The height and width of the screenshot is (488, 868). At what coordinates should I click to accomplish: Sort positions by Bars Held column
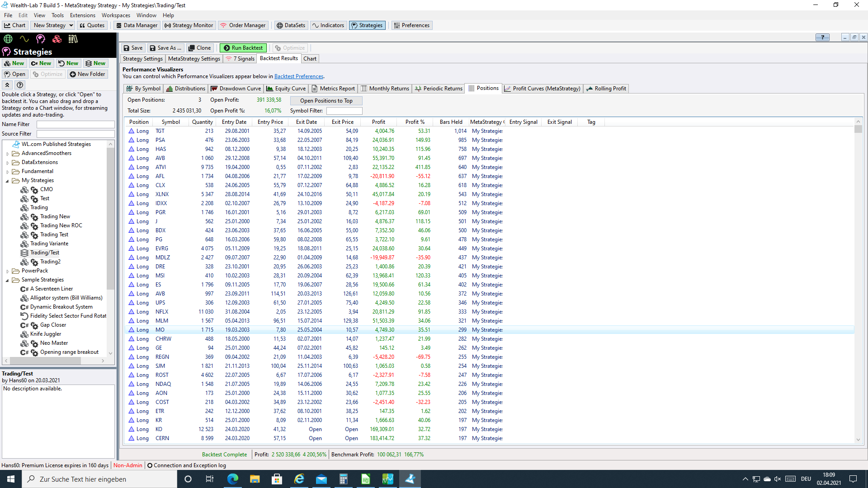451,122
